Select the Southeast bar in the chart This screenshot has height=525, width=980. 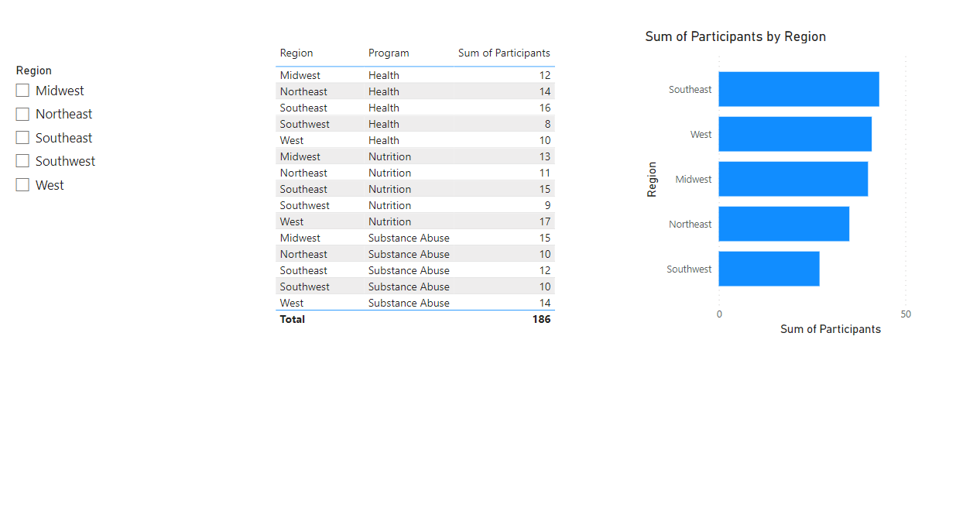797,89
